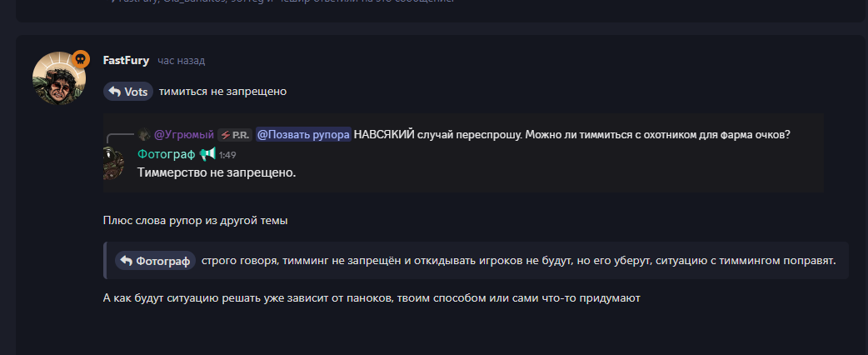
Task: Click the Фотограф quote reply button
Action: coord(155,261)
